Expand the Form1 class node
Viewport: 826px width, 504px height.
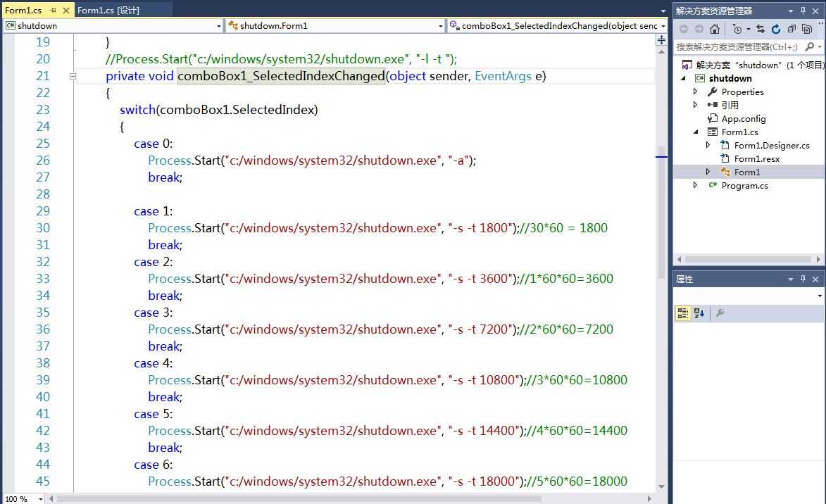point(708,172)
